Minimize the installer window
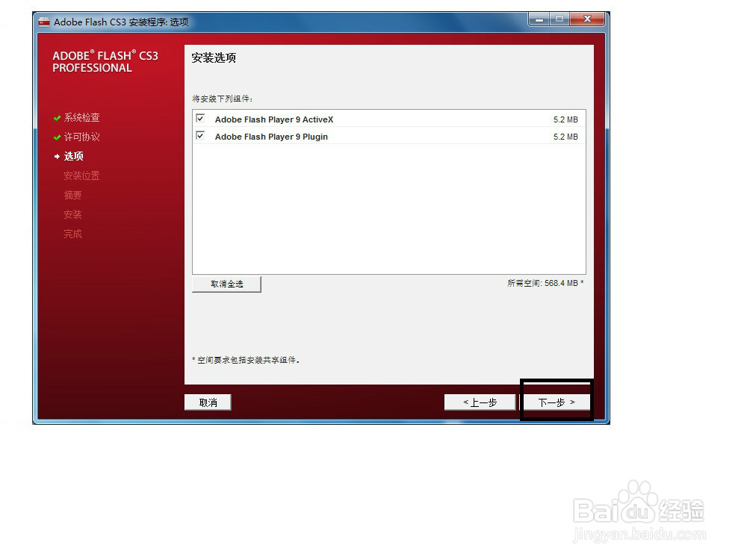Viewport: 747px width, 560px height. 539,19
